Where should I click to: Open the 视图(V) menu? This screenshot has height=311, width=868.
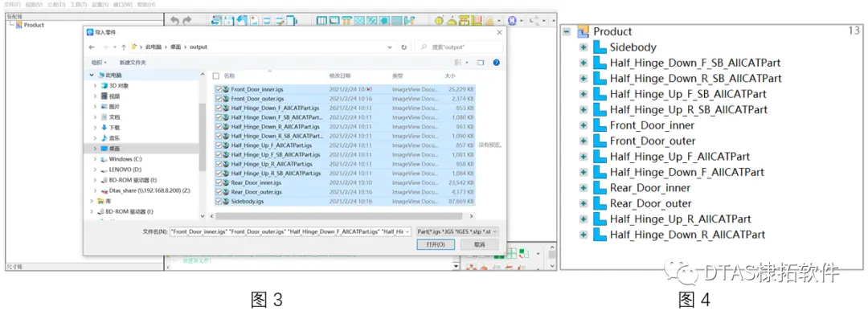click(34, 5)
